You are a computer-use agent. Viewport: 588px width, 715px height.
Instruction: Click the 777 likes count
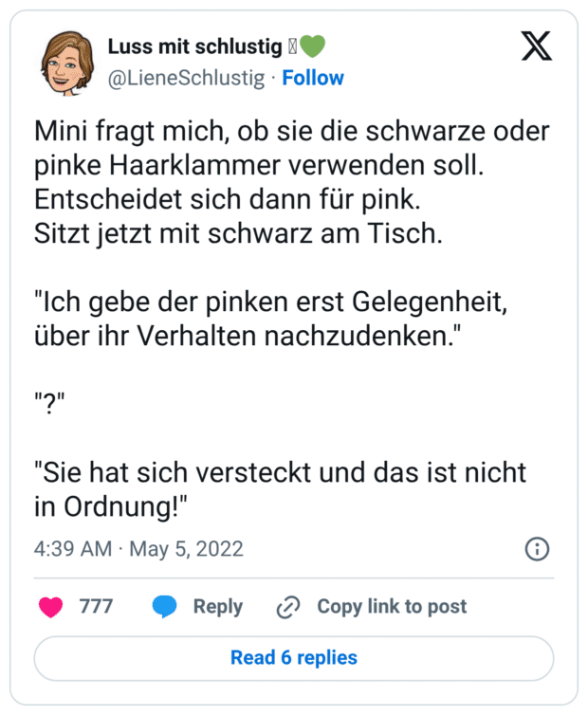click(x=96, y=607)
